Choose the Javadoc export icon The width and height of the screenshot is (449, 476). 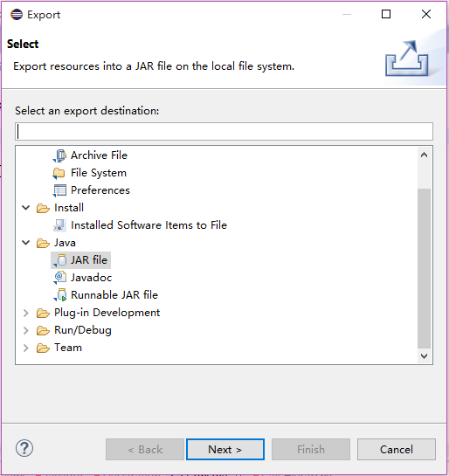tap(59, 278)
